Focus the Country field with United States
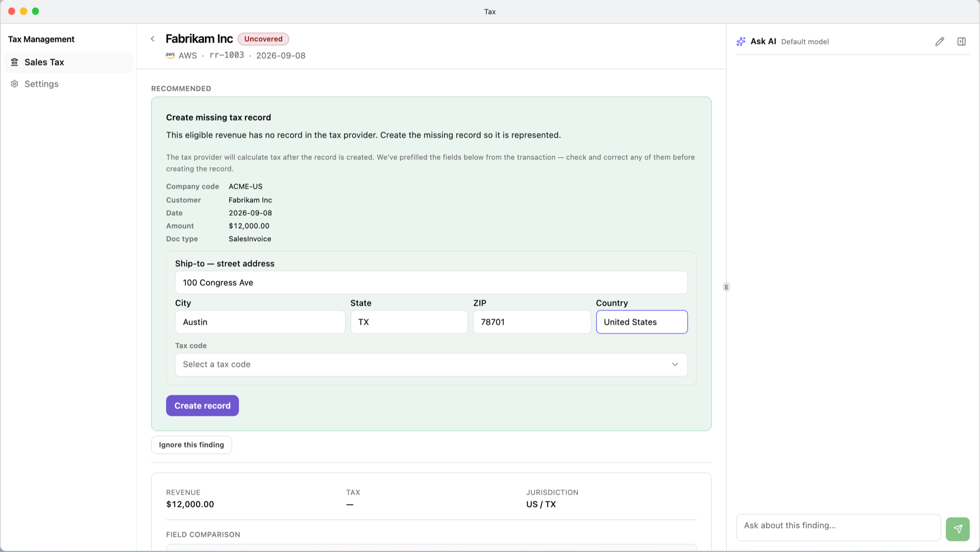 (x=642, y=322)
